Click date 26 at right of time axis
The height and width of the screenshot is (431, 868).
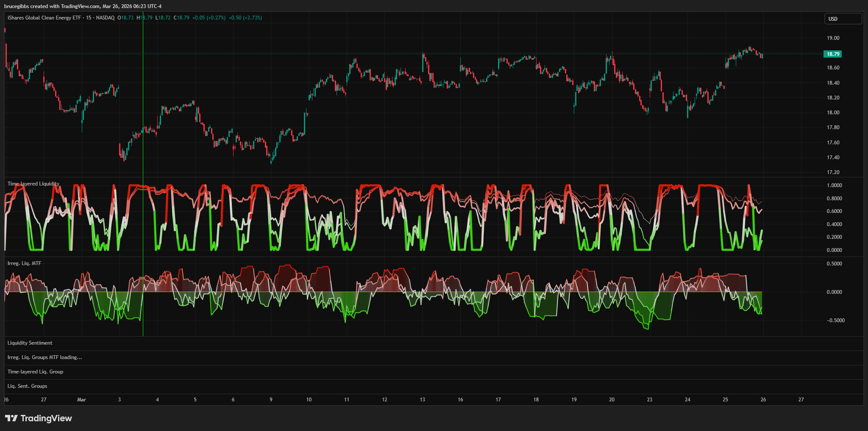763,400
